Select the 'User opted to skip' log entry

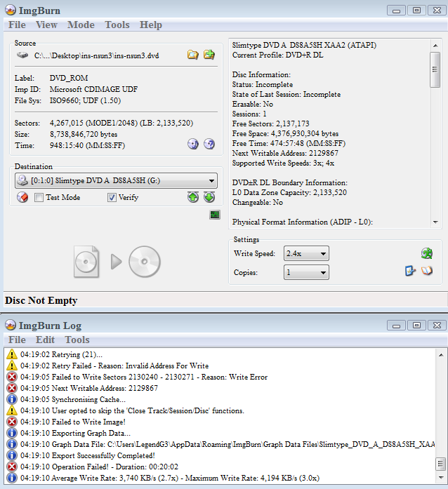click(x=220, y=410)
